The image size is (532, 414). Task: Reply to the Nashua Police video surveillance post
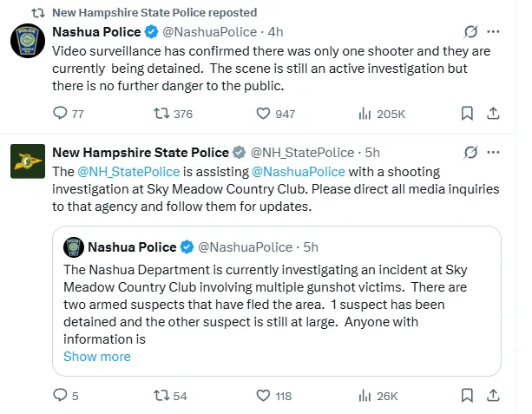click(x=60, y=114)
